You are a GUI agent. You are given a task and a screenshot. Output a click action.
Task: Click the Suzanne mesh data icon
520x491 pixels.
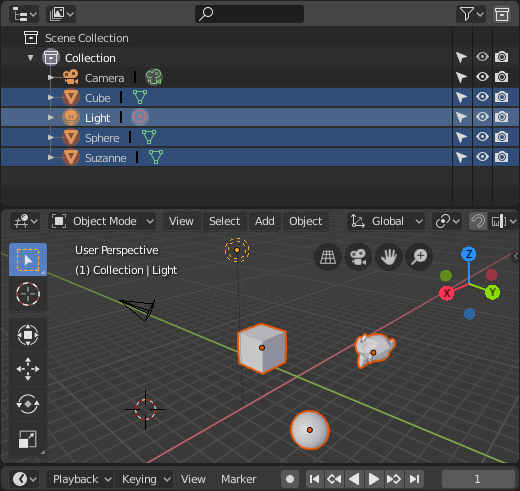[x=156, y=157]
